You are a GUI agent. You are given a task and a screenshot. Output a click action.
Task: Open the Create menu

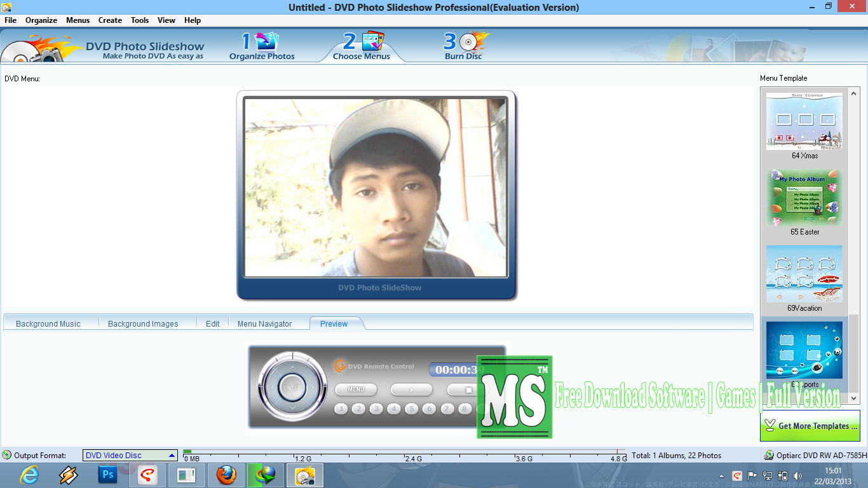coord(110,20)
